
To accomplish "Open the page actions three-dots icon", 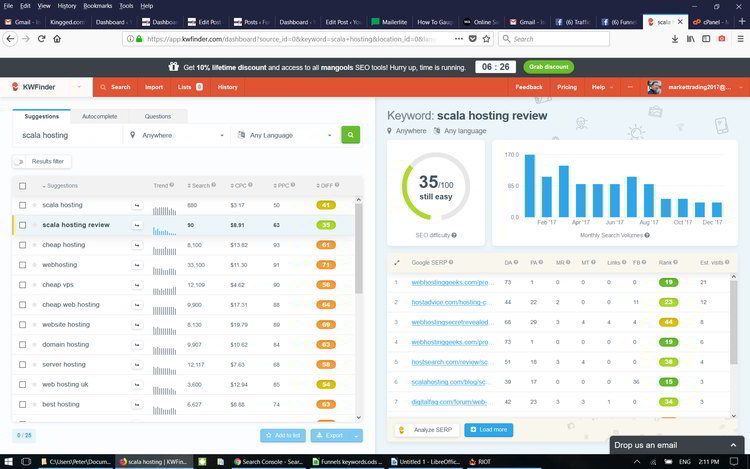I will coord(459,39).
